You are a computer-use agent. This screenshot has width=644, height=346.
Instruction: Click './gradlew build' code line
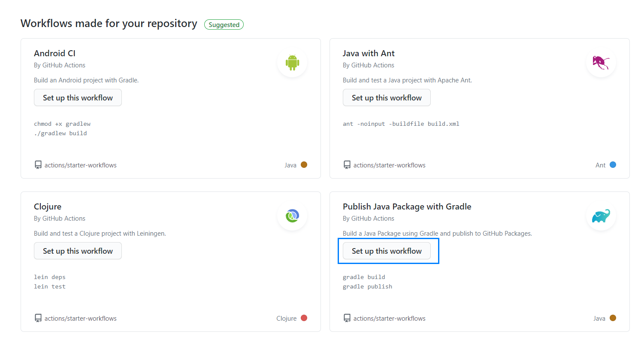point(60,133)
